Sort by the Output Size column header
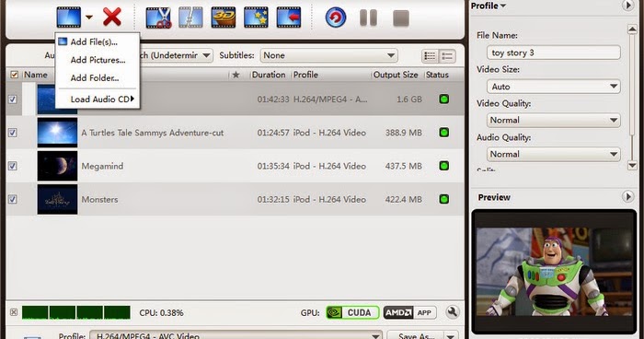The height and width of the screenshot is (339, 644). [x=396, y=75]
